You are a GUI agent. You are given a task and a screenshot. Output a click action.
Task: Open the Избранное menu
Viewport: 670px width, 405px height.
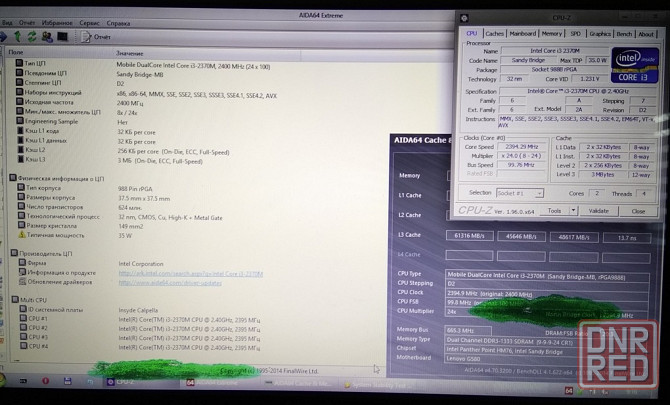click(57, 23)
